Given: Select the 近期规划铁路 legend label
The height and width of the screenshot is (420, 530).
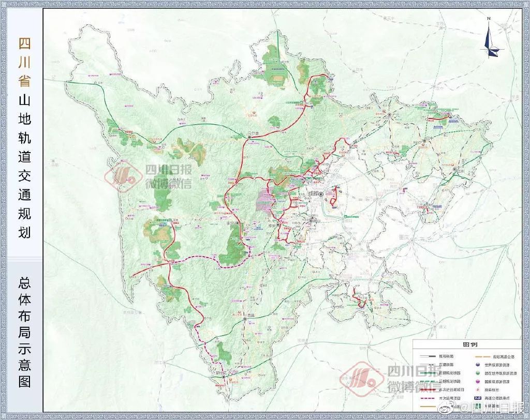Looking at the screenshot, I should pyautogui.click(x=449, y=373).
